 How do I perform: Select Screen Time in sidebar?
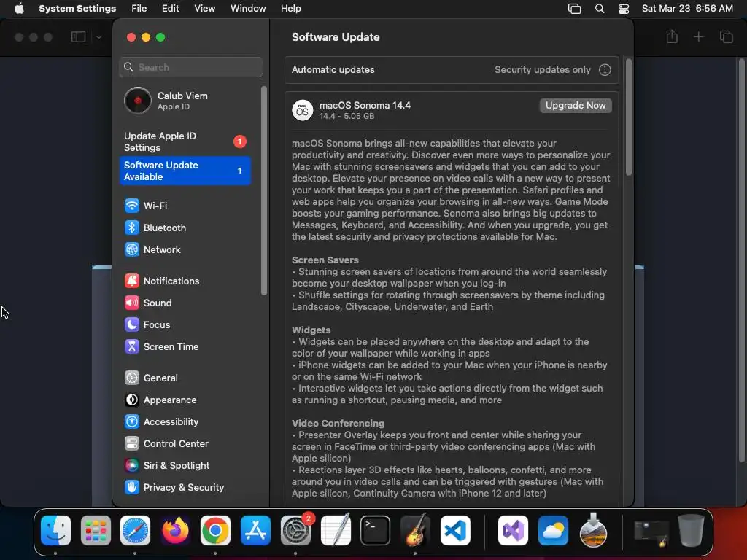pos(185,346)
